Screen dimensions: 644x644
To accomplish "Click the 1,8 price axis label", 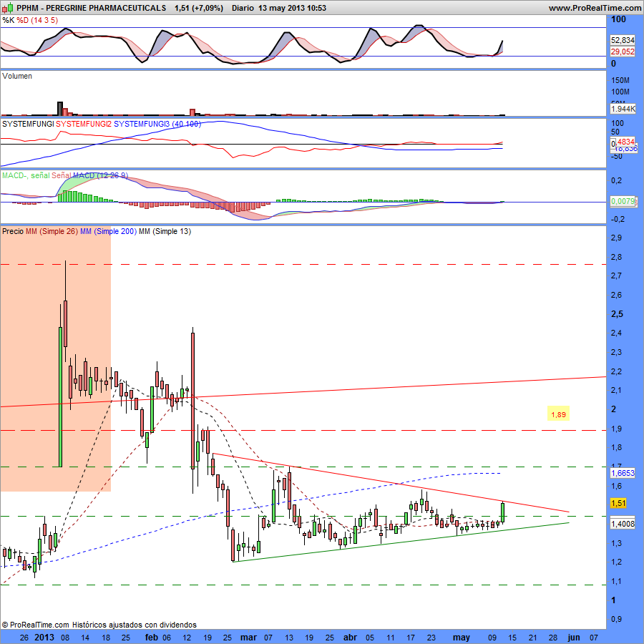I will pos(617,448).
